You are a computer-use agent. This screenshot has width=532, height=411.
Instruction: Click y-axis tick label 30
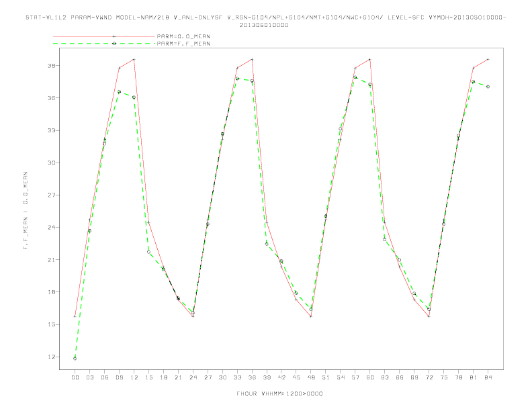(x=52, y=163)
